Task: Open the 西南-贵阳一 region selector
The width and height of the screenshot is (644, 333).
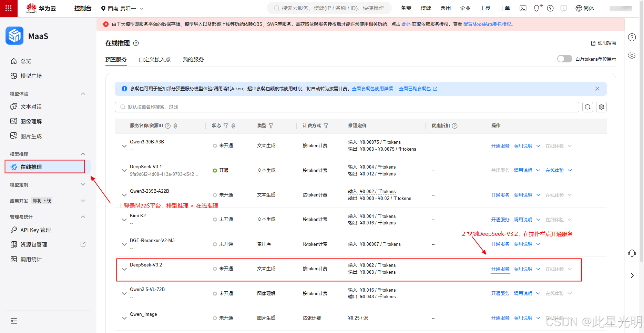Action: pos(121,8)
